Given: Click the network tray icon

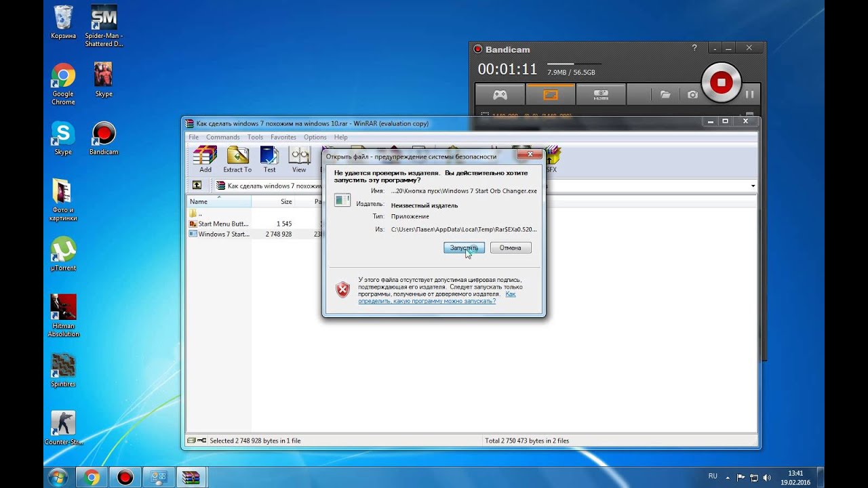Looking at the screenshot, I should [x=755, y=477].
